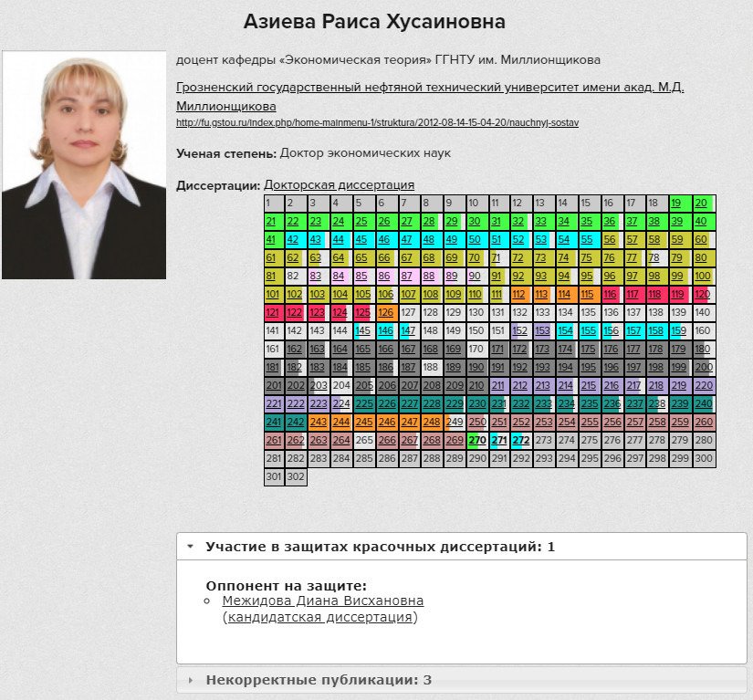Open green page cell 19
The image size is (753, 700).
pos(681,204)
